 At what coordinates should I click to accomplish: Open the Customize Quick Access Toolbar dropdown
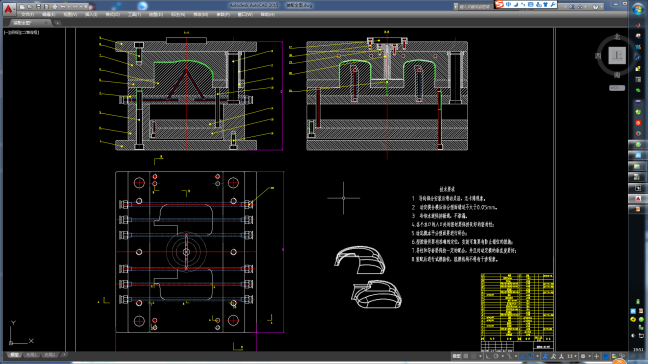[x=86, y=7]
